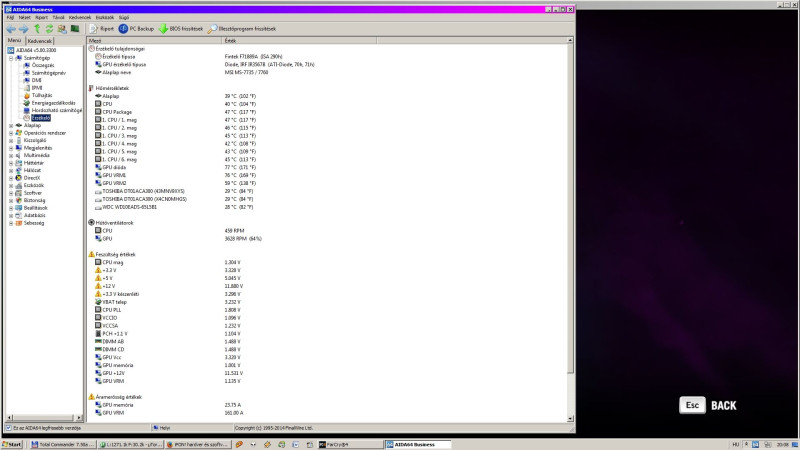Screen dimensions: 800x450
Task: Open the Súgó menu
Action: [x=124, y=17]
